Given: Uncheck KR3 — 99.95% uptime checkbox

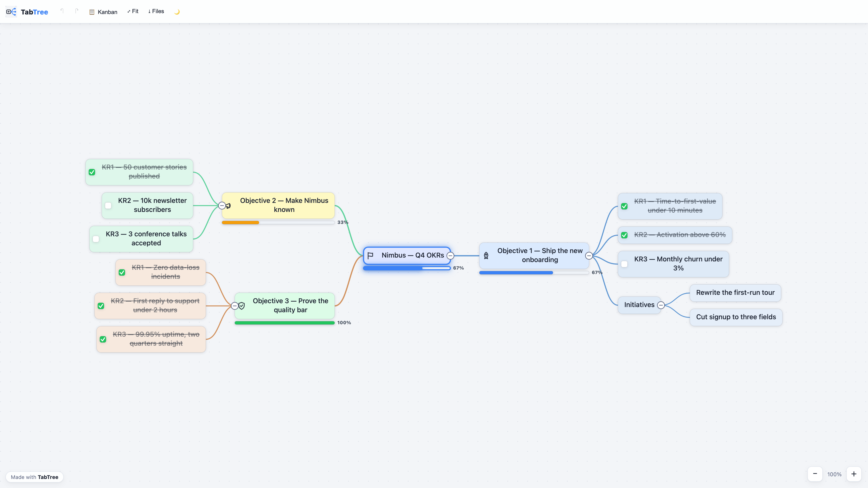Looking at the screenshot, I should [x=103, y=339].
